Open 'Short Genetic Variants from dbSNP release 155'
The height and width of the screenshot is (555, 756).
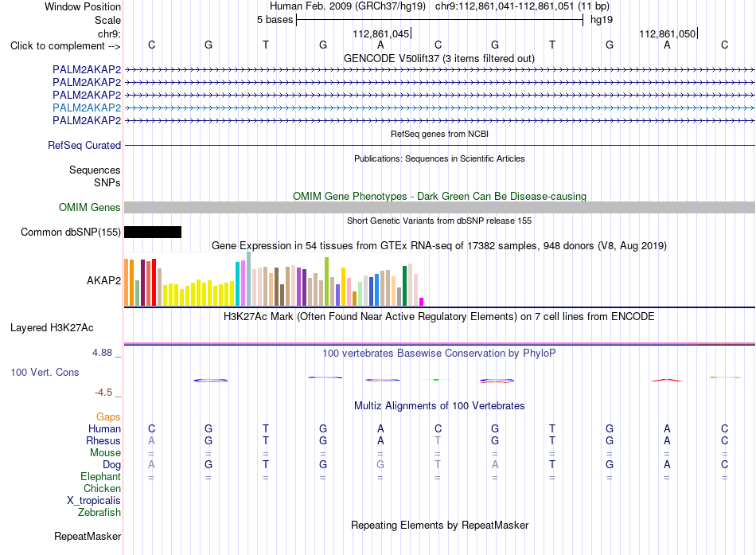coord(439,221)
